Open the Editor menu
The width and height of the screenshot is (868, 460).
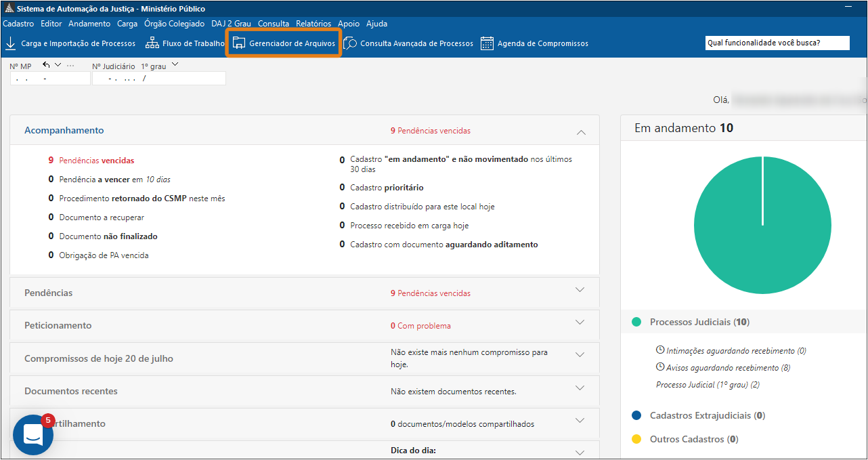[x=51, y=24]
